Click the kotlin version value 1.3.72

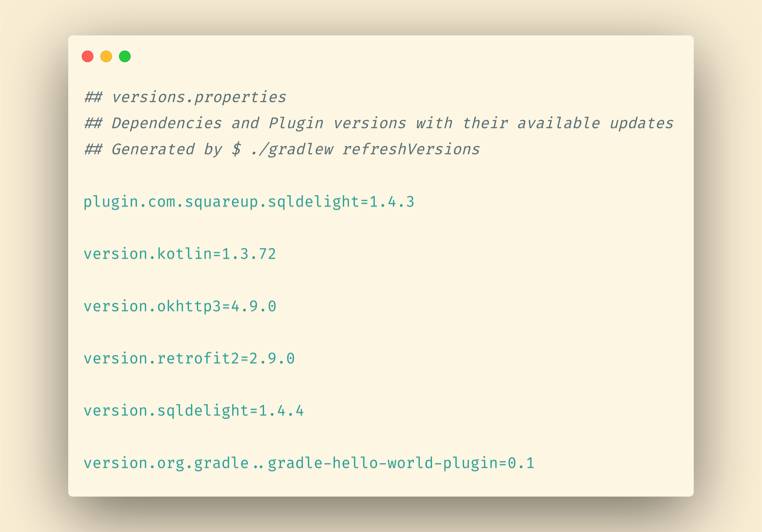tap(249, 254)
